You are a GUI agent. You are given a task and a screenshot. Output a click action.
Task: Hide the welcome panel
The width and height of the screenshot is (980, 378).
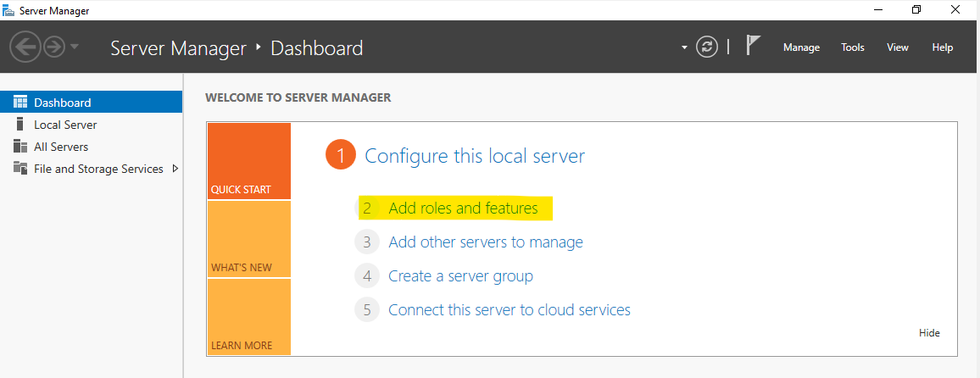[929, 333]
